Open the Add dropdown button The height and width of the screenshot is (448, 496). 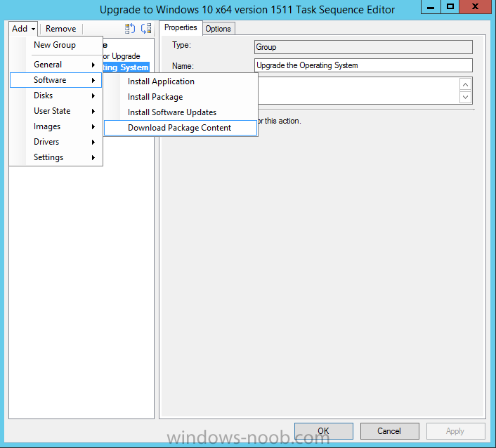tap(23, 29)
